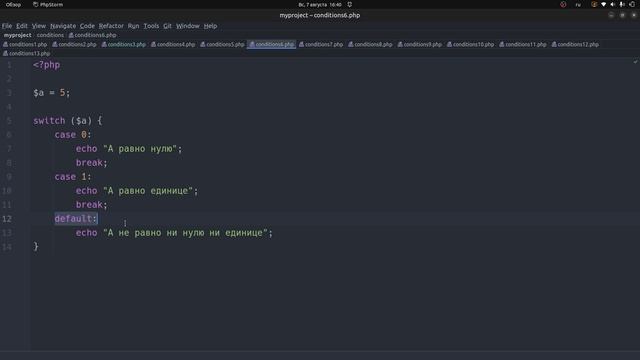This screenshot has height=360, width=640.
Task: Click the inspections checkmark widget in editor
Action: pyautogui.click(x=635, y=62)
